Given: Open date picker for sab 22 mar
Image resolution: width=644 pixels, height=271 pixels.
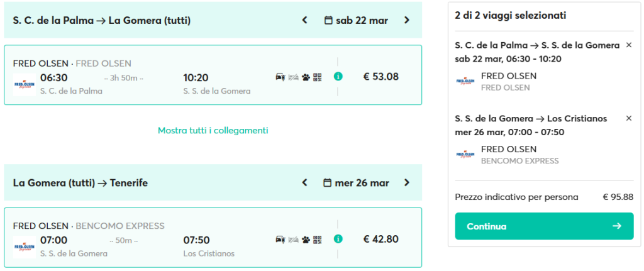Looking at the screenshot, I should point(356,20).
